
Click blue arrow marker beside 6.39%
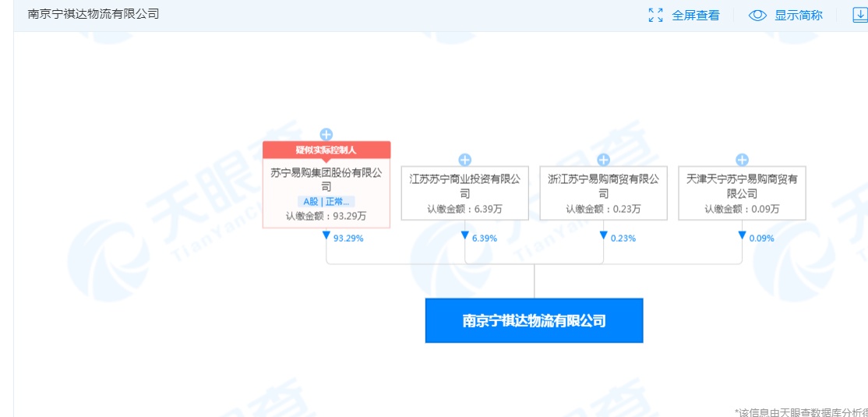coord(465,236)
